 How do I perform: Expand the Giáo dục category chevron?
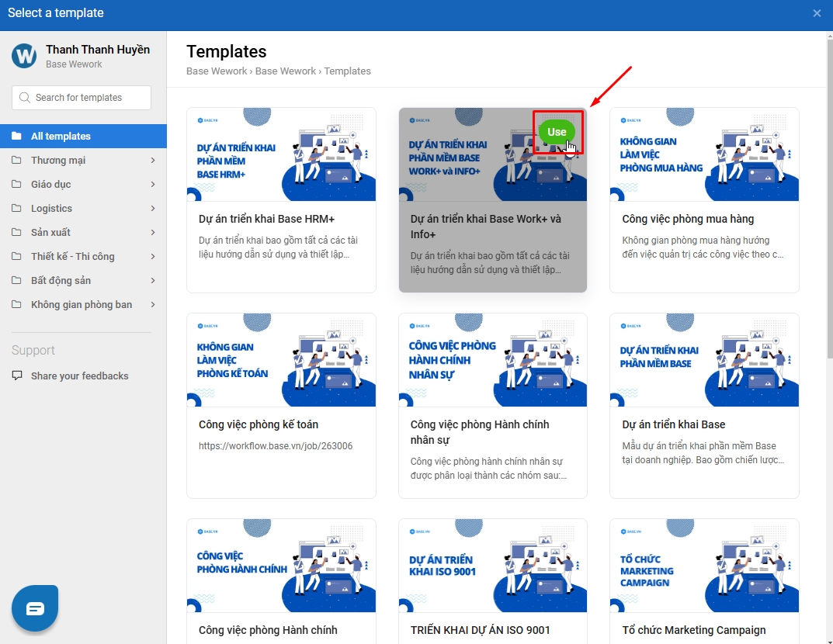point(153,184)
